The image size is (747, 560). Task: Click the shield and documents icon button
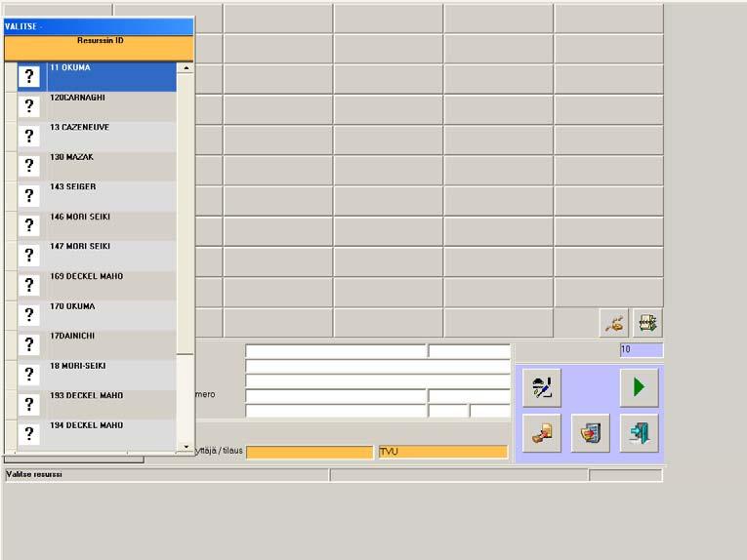tap(590, 433)
